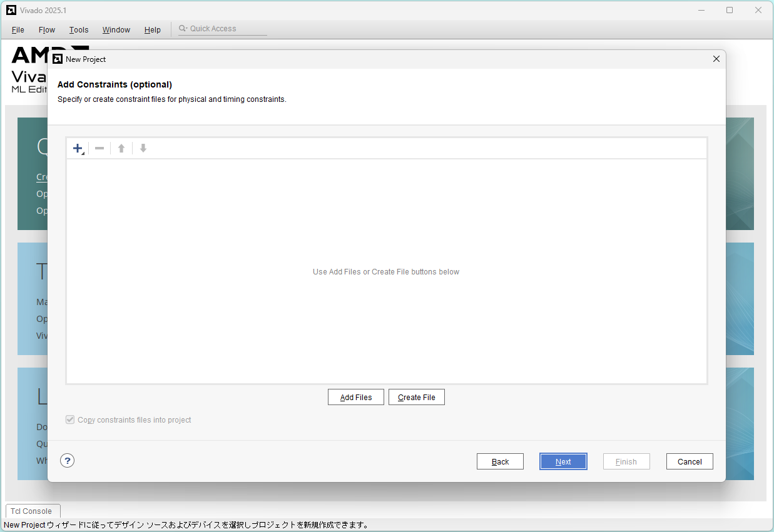Image resolution: width=774 pixels, height=532 pixels.
Task: Open the Flow menu
Action: coord(47,30)
